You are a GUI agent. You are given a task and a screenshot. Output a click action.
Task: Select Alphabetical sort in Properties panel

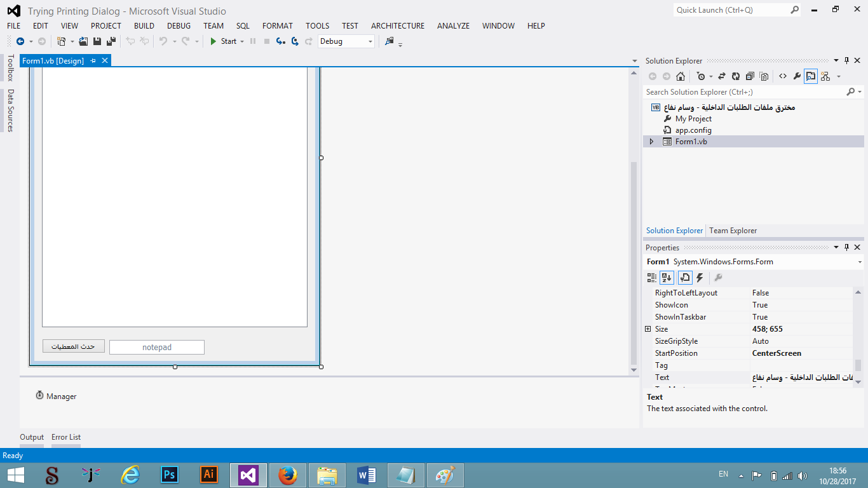(x=667, y=278)
